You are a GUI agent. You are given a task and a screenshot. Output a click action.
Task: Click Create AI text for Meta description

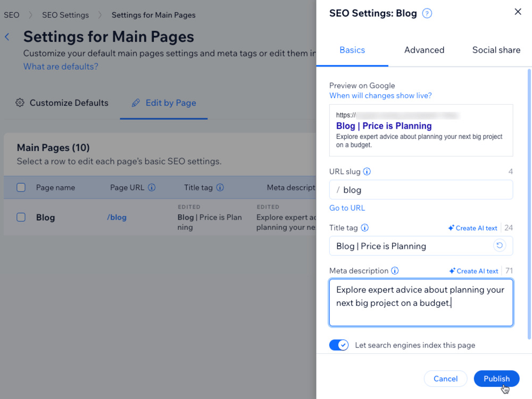point(473,271)
